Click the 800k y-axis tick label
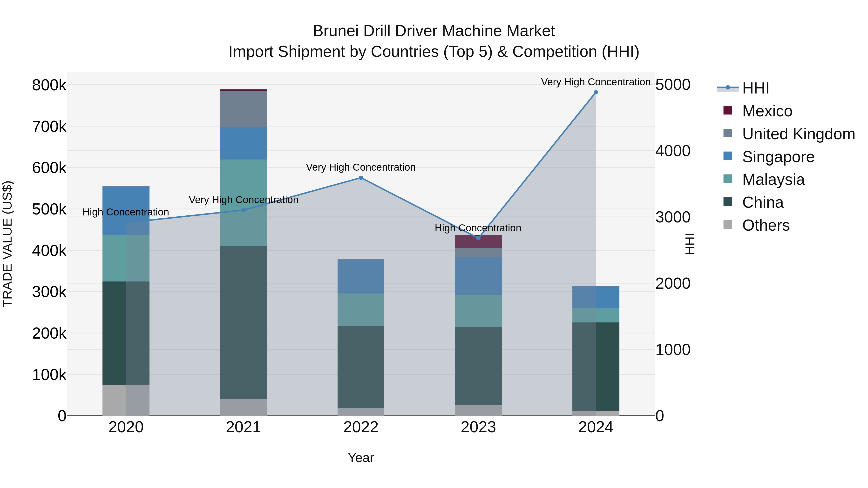This screenshot has height=488, width=868. point(49,85)
